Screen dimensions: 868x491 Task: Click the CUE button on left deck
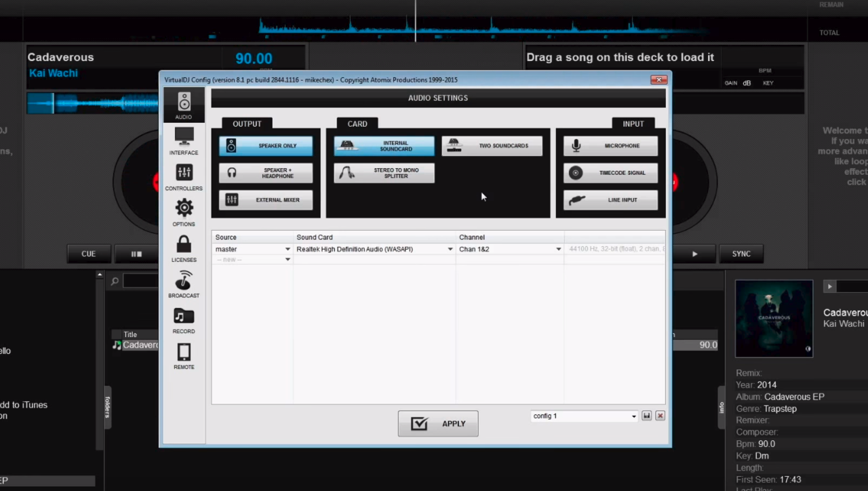pos(89,254)
